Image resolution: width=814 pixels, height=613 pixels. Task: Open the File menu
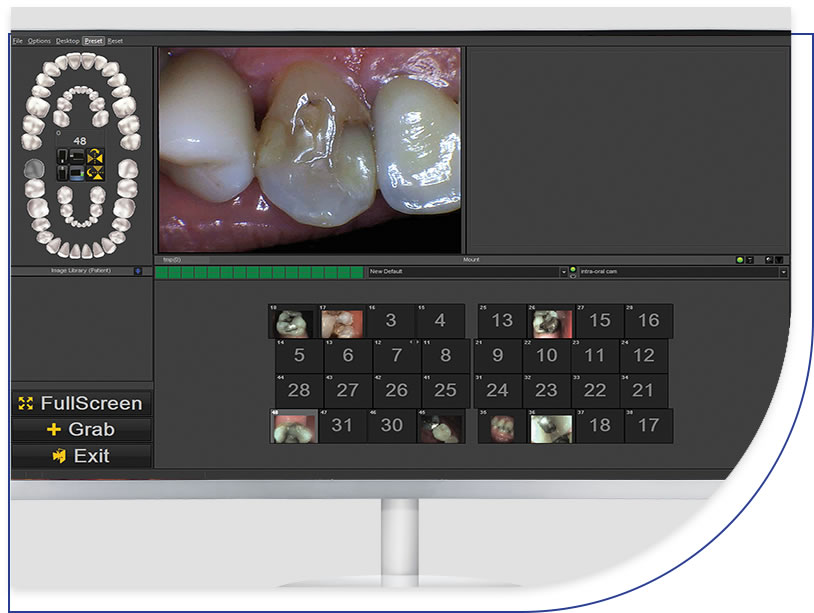pos(17,41)
